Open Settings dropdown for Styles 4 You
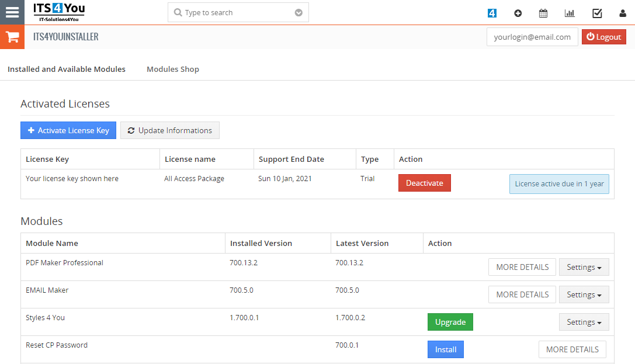The image size is (635, 364). [584, 322]
